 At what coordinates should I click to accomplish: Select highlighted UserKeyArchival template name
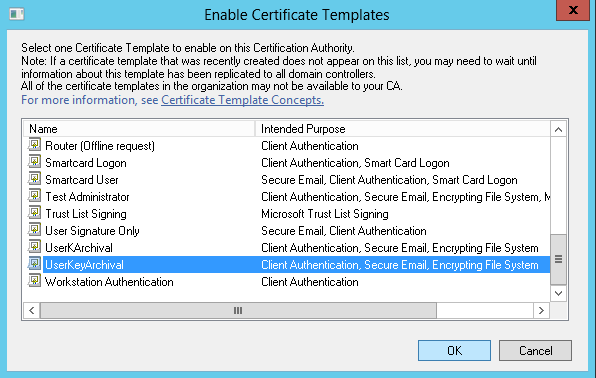coord(84,265)
